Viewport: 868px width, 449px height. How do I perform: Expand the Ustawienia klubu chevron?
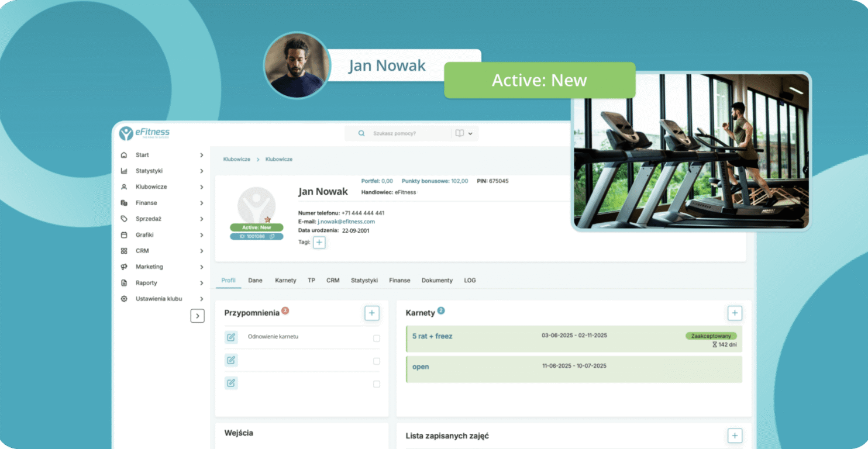(201, 299)
